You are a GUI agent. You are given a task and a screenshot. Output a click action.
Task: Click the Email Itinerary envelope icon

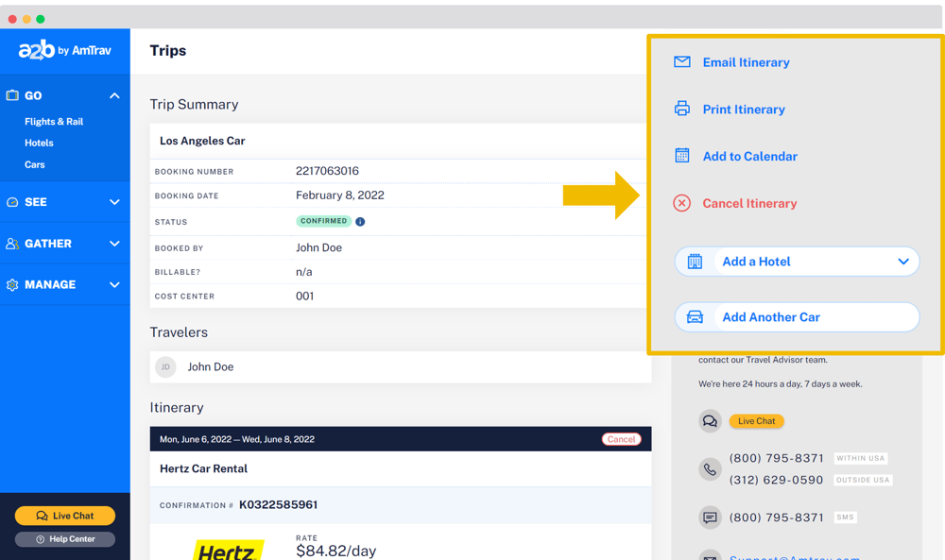pyautogui.click(x=681, y=61)
